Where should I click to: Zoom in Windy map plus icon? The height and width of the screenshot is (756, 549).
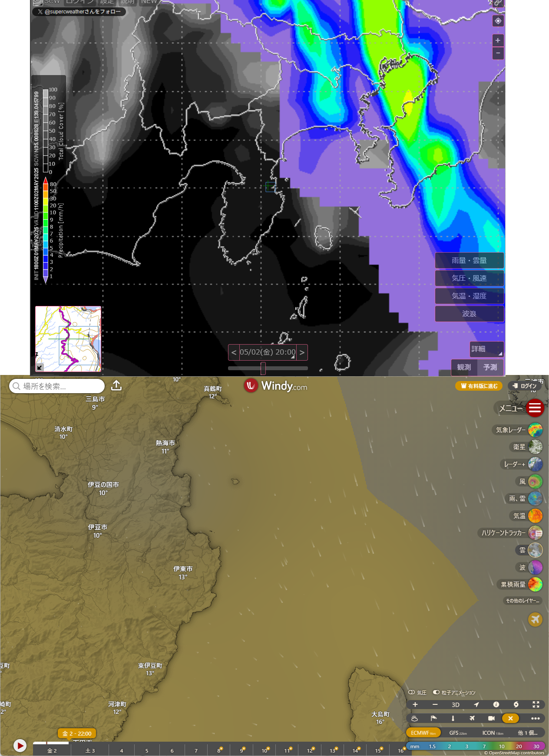coord(415,705)
